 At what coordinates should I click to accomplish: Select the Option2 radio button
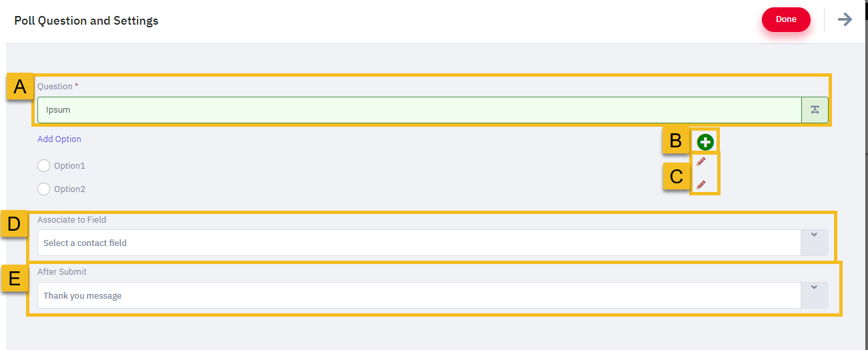click(x=43, y=189)
